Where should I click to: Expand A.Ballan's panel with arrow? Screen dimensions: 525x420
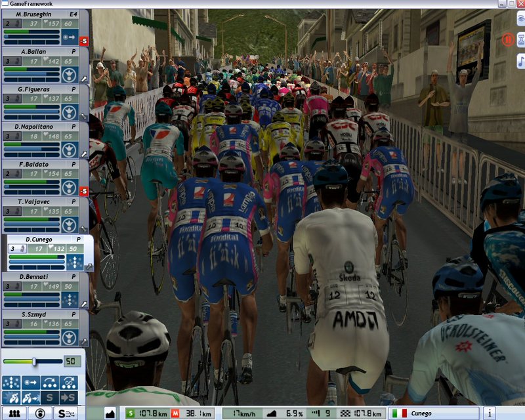[84, 79]
